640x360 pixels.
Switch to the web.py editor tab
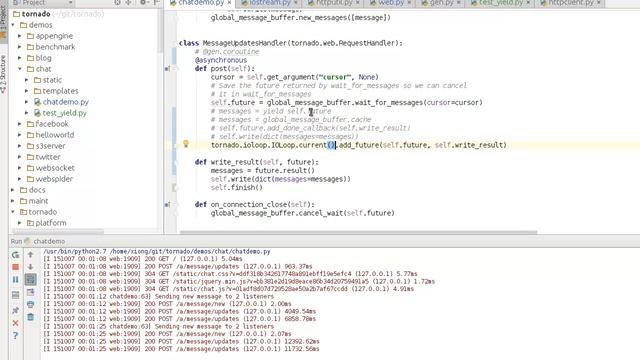tap(391, 3)
